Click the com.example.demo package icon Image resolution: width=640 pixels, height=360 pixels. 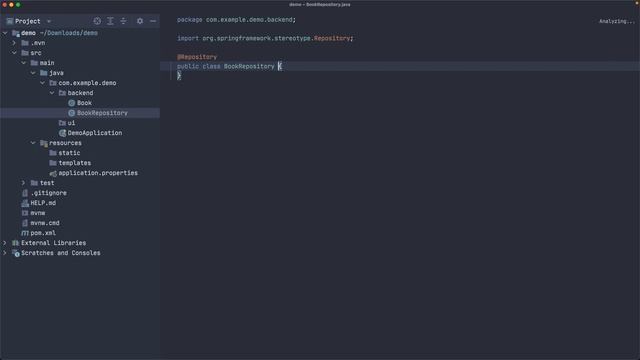coord(53,83)
